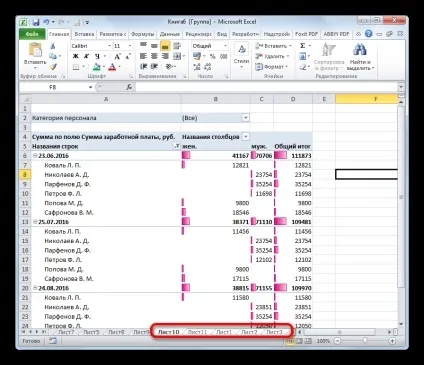
Task: Click the Cut scissors icon
Action: pos(53,46)
